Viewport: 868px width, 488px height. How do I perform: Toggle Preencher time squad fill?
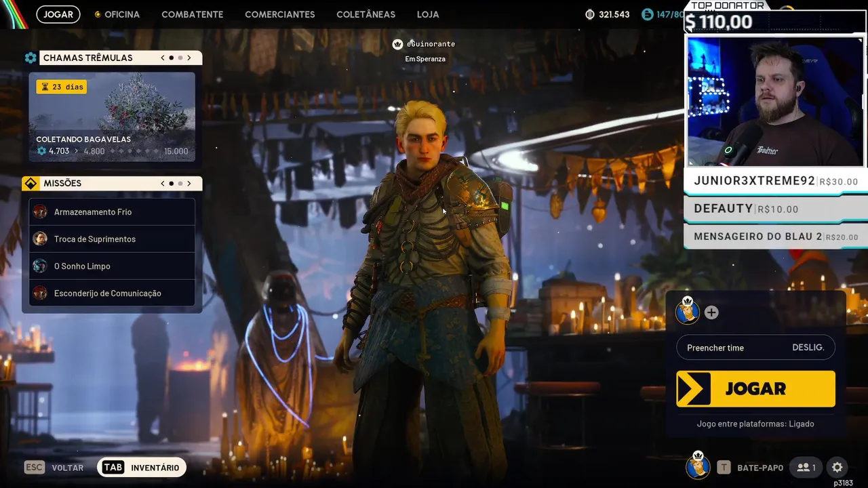(755, 348)
